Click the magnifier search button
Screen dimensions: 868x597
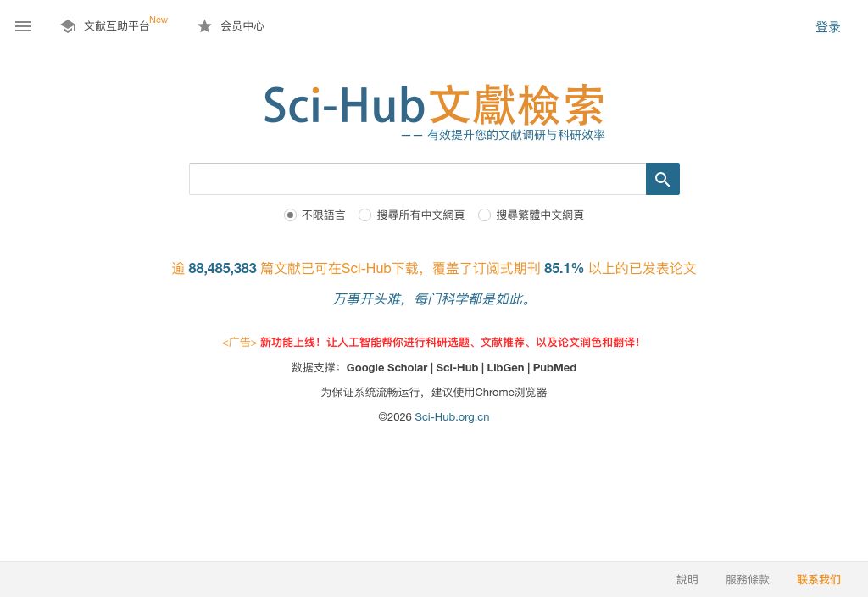pos(662,179)
